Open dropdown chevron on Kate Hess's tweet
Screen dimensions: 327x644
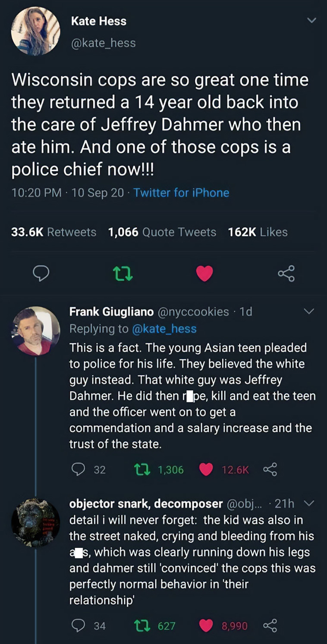(x=311, y=21)
